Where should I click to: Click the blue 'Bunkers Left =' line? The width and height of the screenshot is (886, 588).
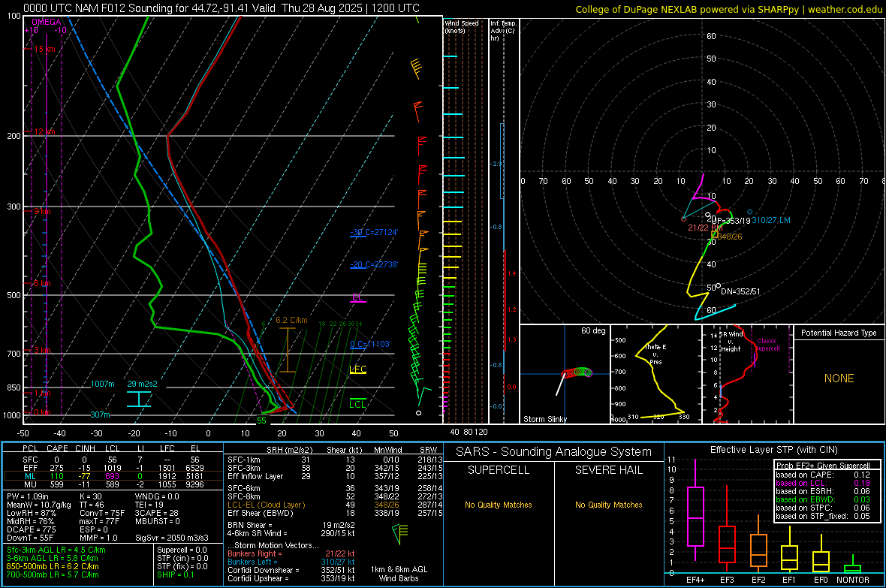(x=291, y=562)
